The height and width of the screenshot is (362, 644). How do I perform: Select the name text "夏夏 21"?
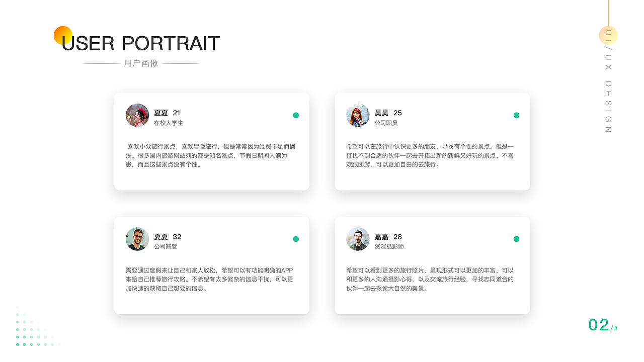click(x=167, y=113)
